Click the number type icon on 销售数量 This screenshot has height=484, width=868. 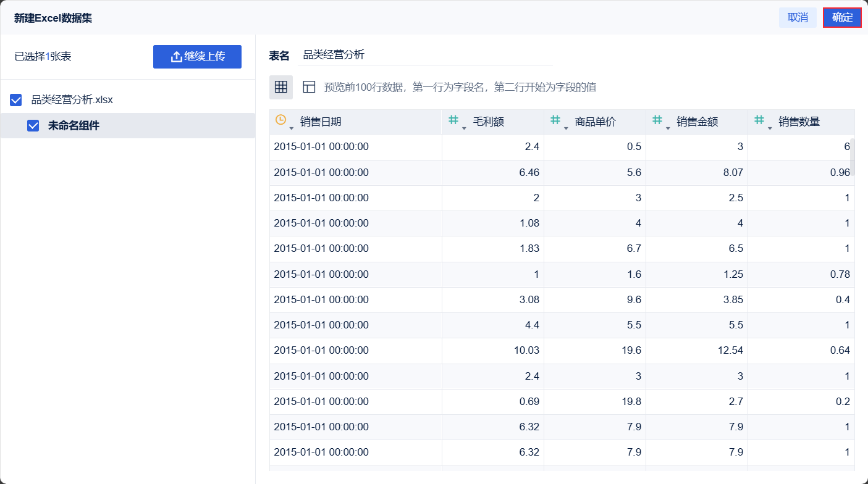(759, 120)
